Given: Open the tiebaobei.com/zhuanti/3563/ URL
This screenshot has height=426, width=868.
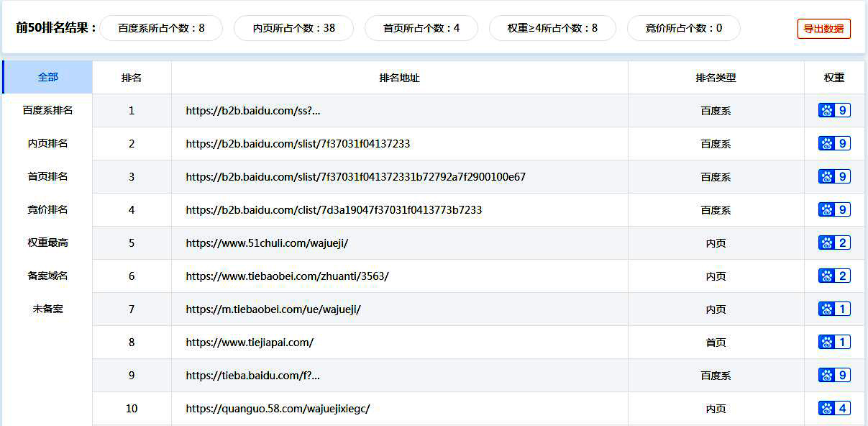Looking at the screenshot, I should point(287,276).
